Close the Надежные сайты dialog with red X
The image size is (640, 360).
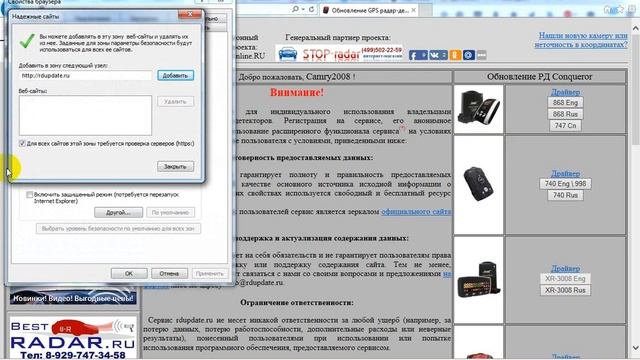[190, 15]
